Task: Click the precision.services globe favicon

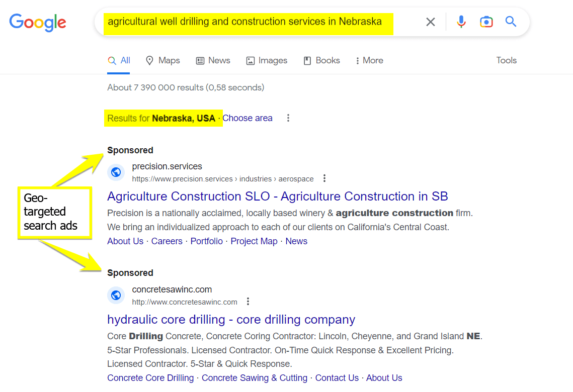Action: click(116, 172)
